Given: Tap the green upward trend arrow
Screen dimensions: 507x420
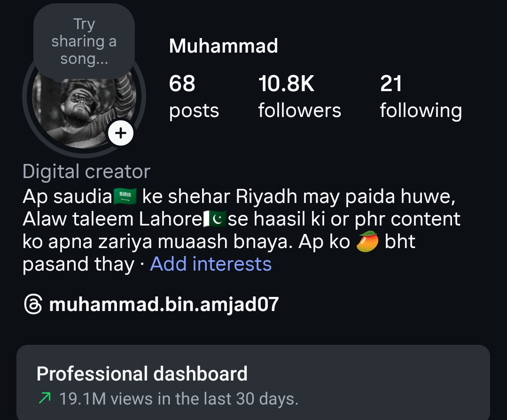Looking at the screenshot, I should click(x=45, y=398).
